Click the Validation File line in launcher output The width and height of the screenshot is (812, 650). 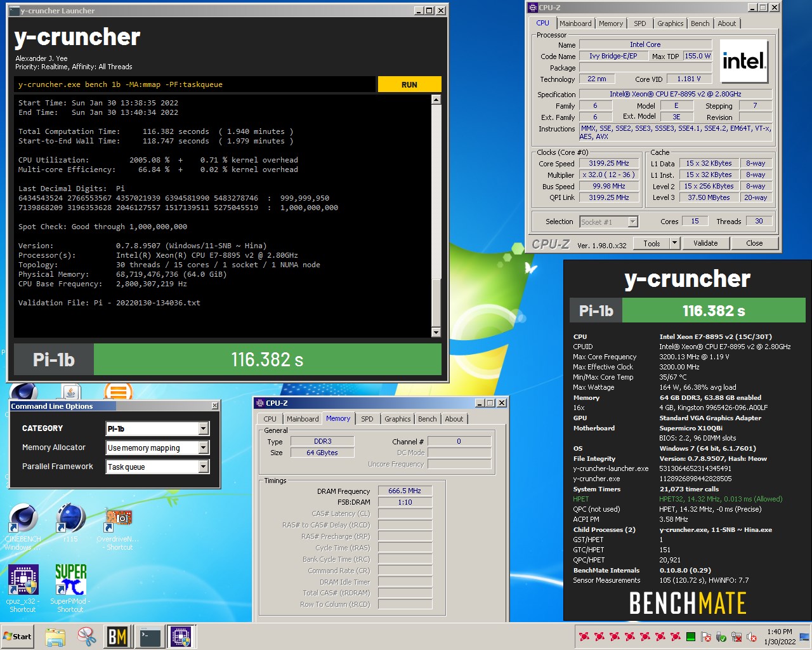tap(109, 303)
